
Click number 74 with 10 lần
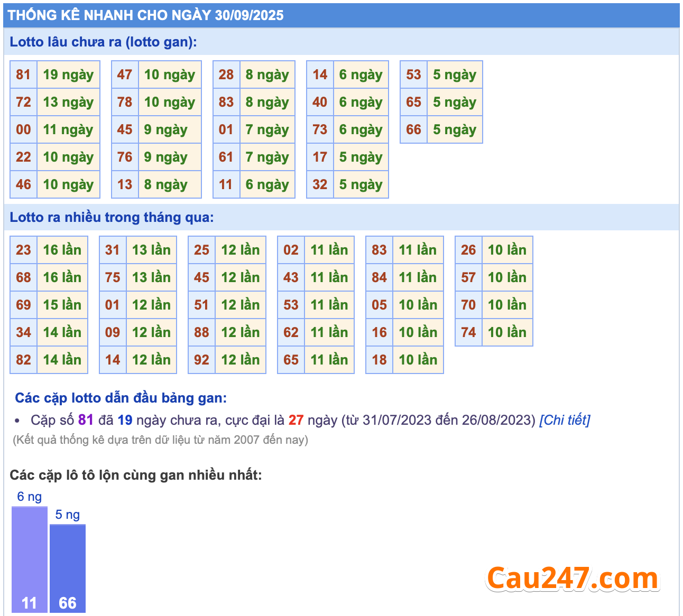pyautogui.click(x=468, y=332)
